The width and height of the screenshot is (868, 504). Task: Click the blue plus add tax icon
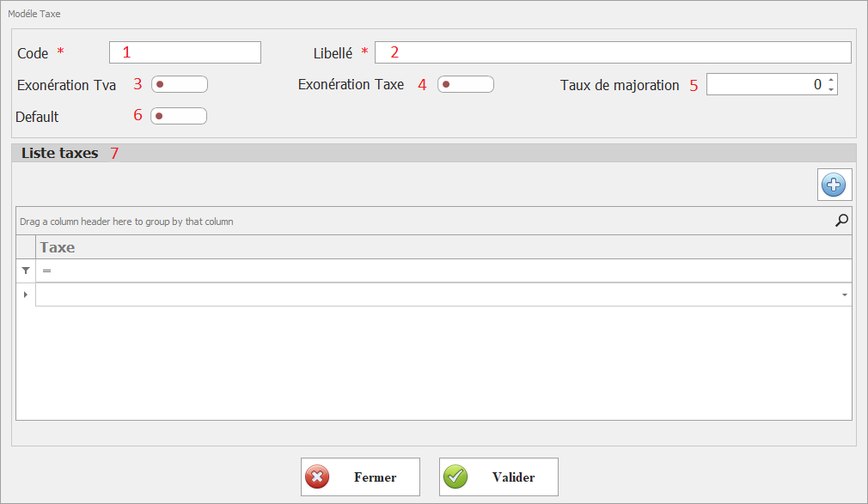pyautogui.click(x=834, y=185)
